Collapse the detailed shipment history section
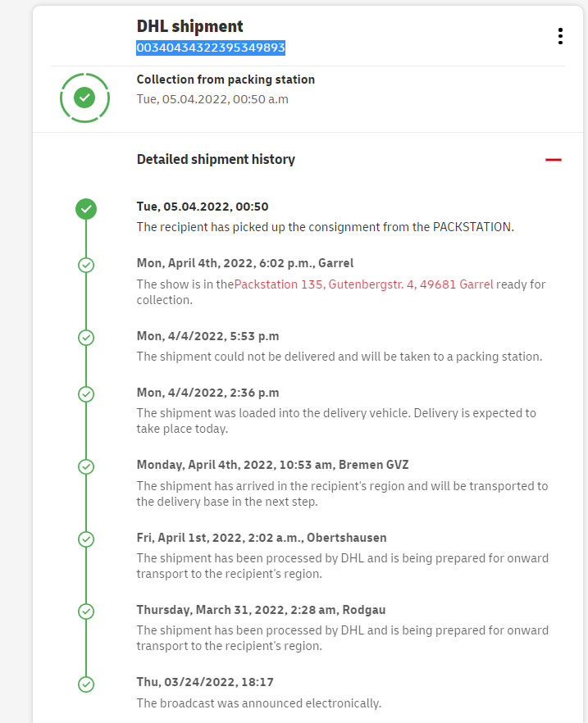Screen dimensions: 588x723 (554, 160)
